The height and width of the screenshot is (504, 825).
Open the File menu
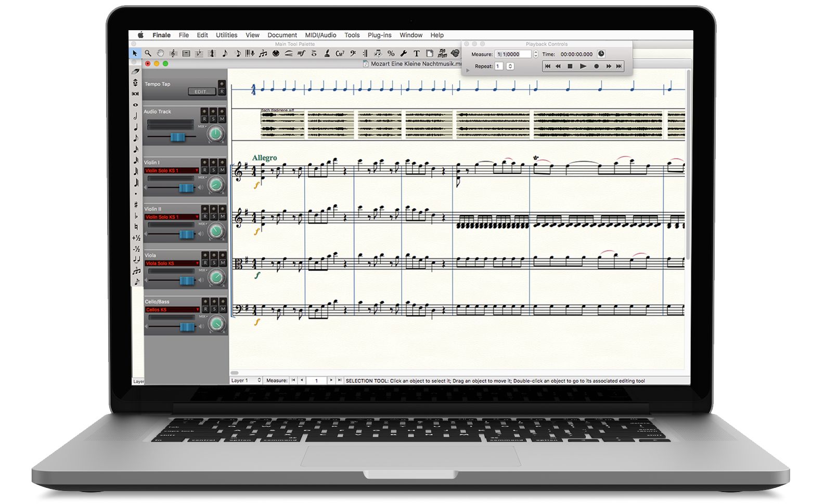pos(184,35)
